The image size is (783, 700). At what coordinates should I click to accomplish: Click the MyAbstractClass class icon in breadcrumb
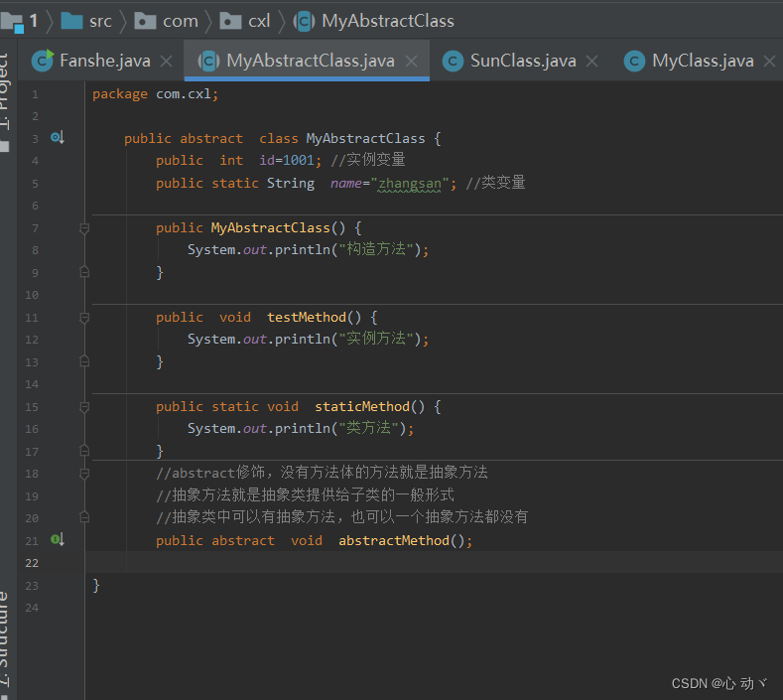point(304,22)
